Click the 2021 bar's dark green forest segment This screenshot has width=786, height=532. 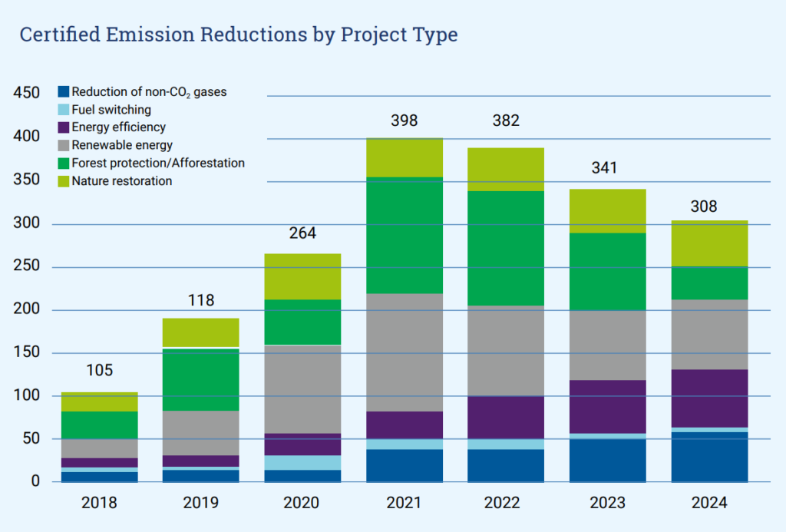(405, 235)
